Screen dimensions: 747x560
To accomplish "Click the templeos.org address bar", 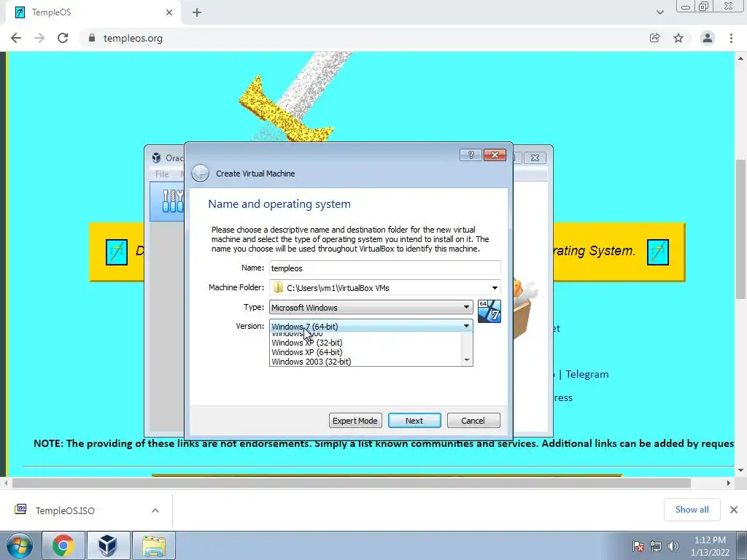I will point(362,38).
